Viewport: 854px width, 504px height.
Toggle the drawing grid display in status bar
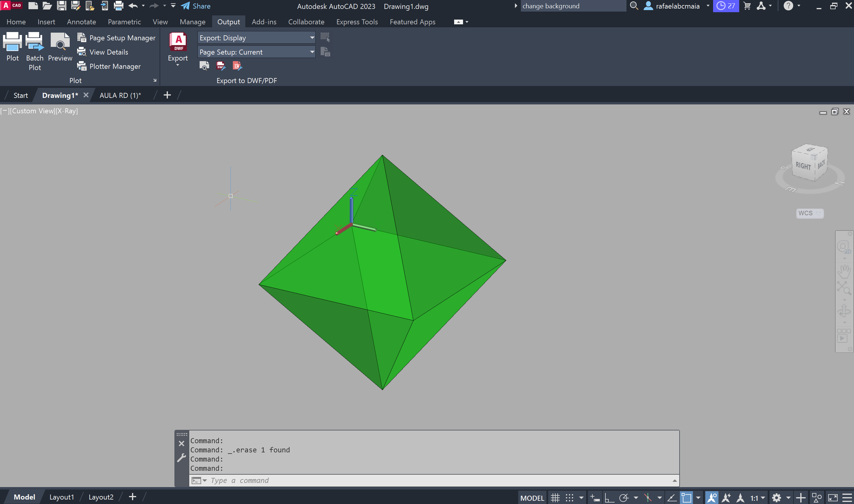tap(555, 498)
